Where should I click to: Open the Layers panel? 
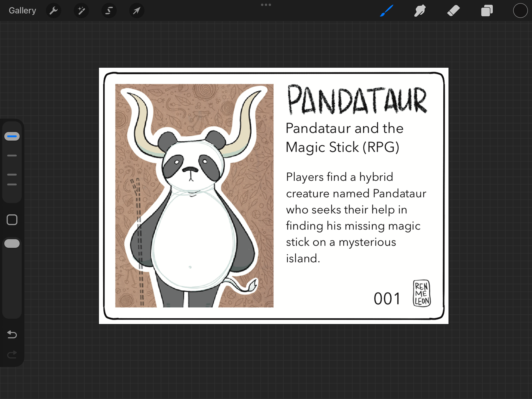pos(487,11)
